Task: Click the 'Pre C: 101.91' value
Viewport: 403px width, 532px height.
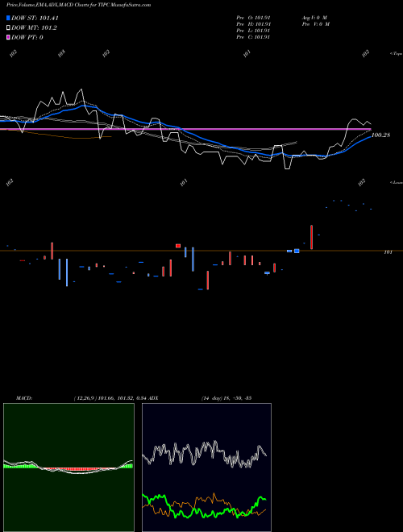Action: tap(253, 37)
